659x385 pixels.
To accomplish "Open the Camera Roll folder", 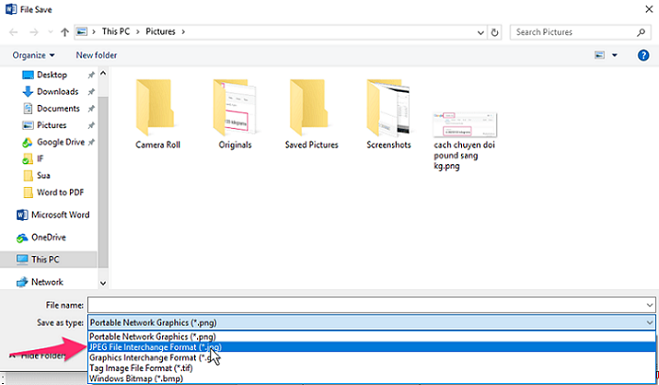I will [158, 113].
